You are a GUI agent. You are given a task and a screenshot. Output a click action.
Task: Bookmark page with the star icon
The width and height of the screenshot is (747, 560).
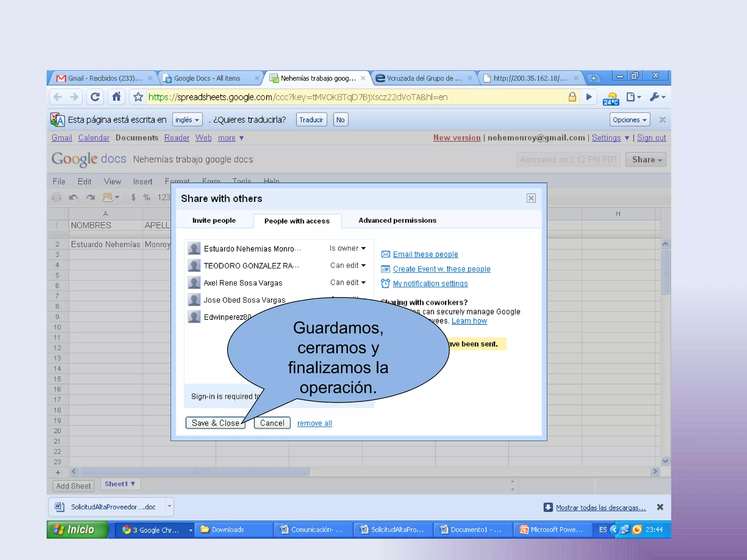[x=138, y=97]
